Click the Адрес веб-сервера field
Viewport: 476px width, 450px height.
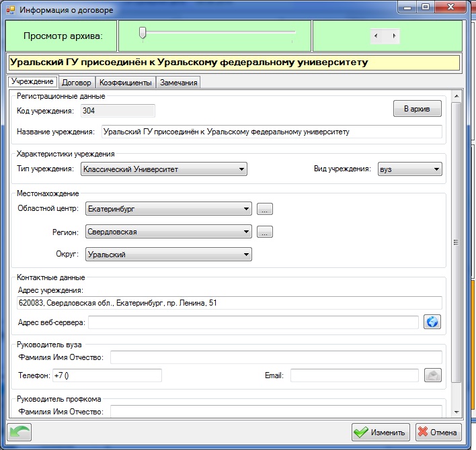pyautogui.click(x=253, y=322)
